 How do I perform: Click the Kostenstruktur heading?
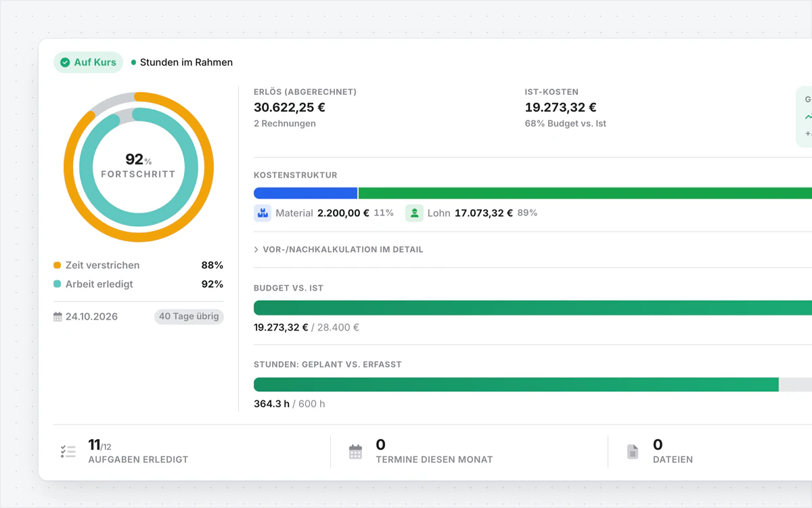[296, 175]
